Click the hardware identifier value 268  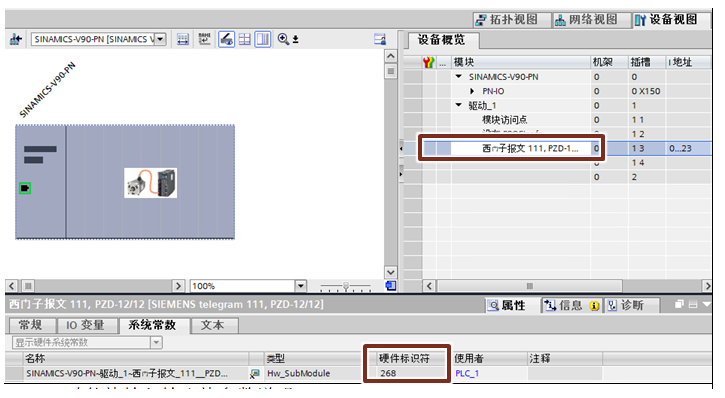tap(388, 373)
